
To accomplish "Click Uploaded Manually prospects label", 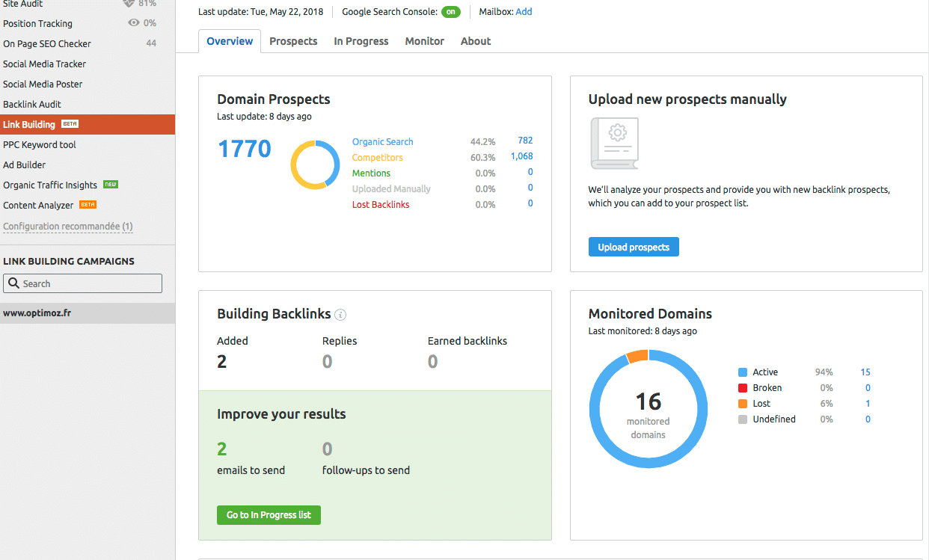I will tap(391, 188).
